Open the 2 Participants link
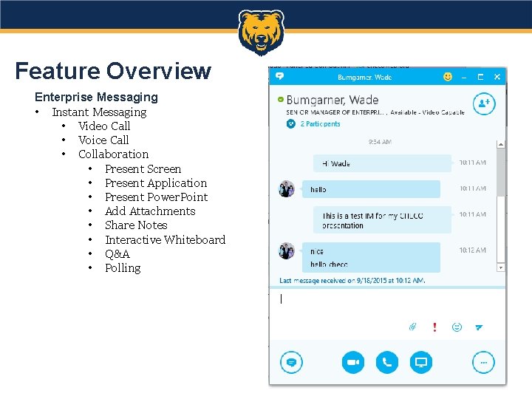Screen dimensions: 532x399 click(x=320, y=124)
